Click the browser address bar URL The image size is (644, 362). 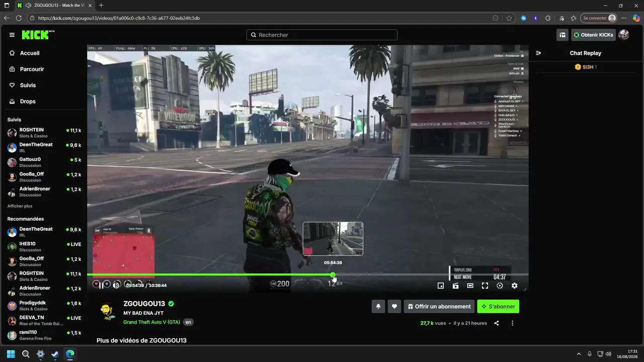119,18
